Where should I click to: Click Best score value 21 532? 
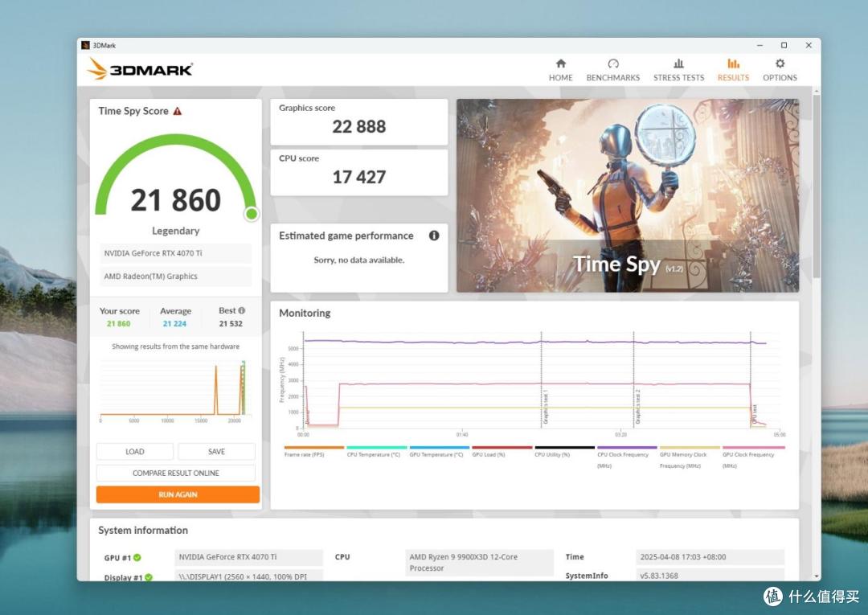pos(231,324)
